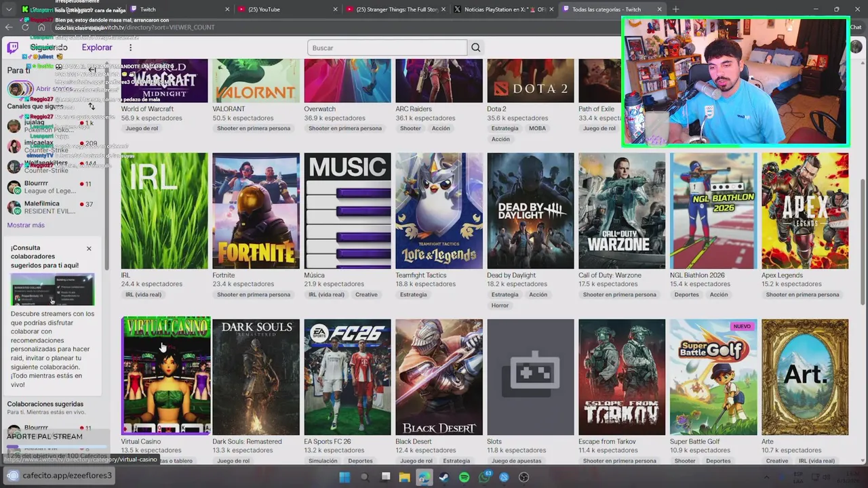The height and width of the screenshot is (488, 868).
Task: Click Mostrar más under followed channels
Action: pos(26,225)
